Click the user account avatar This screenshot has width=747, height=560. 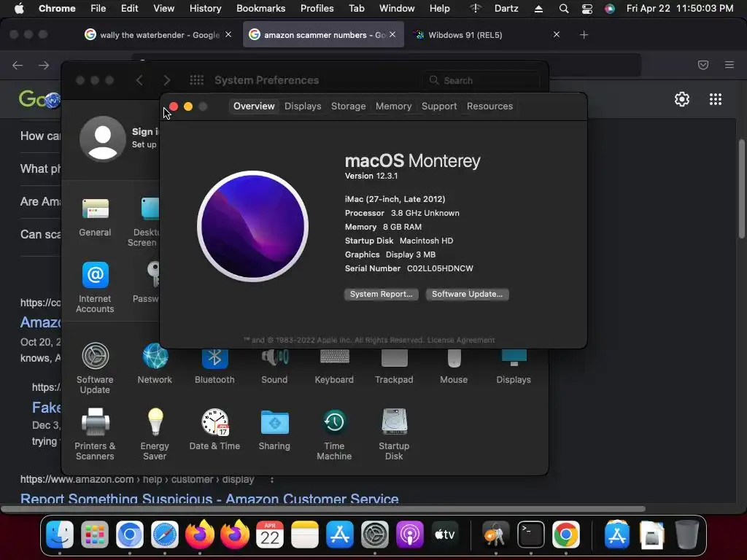102,139
